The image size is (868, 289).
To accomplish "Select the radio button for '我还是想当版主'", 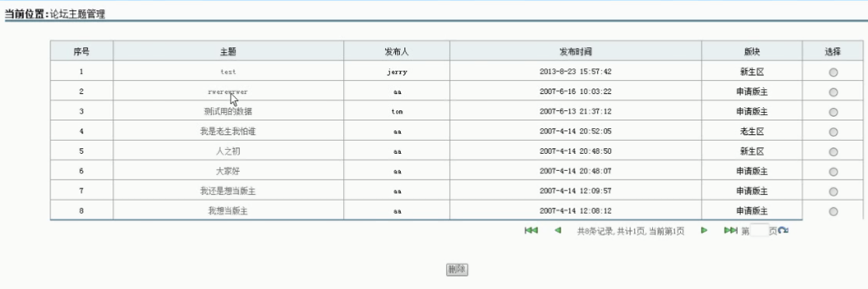I will click(x=833, y=192).
